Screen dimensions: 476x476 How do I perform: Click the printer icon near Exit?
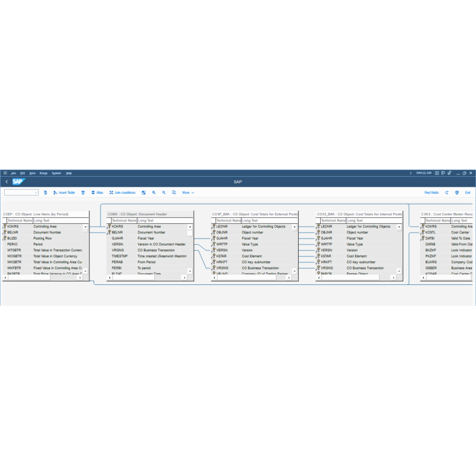(457, 193)
